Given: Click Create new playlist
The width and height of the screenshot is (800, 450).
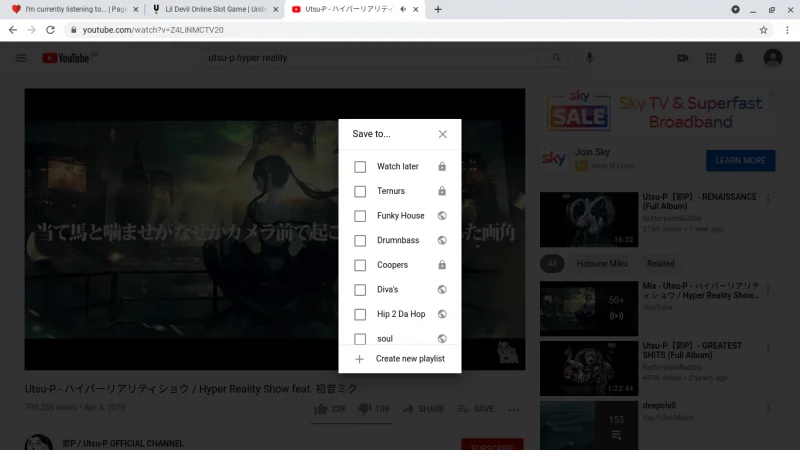Looking at the screenshot, I should point(400,359).
